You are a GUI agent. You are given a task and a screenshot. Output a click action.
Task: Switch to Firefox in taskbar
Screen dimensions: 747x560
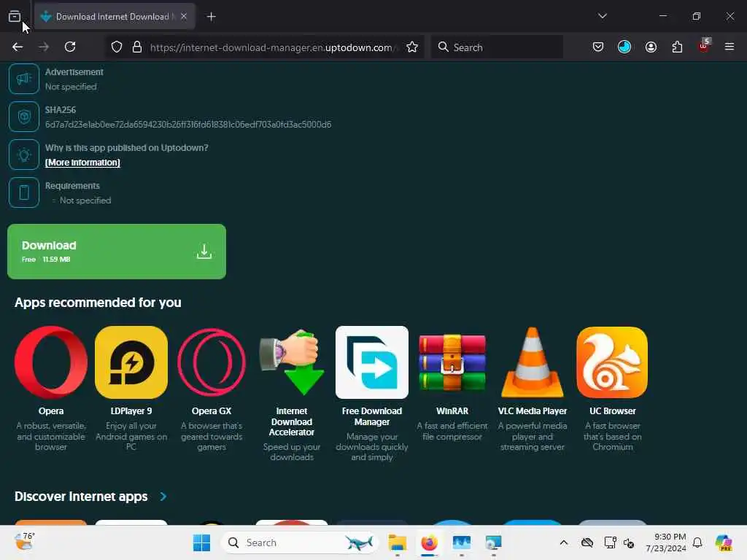[429, 542]
